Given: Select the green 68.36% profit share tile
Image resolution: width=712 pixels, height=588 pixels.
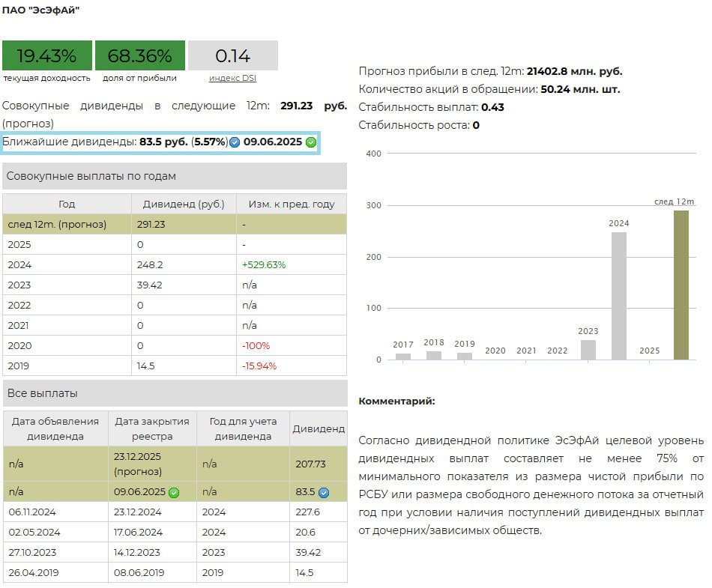Looking at the screenshot, I should click(139, 56).
